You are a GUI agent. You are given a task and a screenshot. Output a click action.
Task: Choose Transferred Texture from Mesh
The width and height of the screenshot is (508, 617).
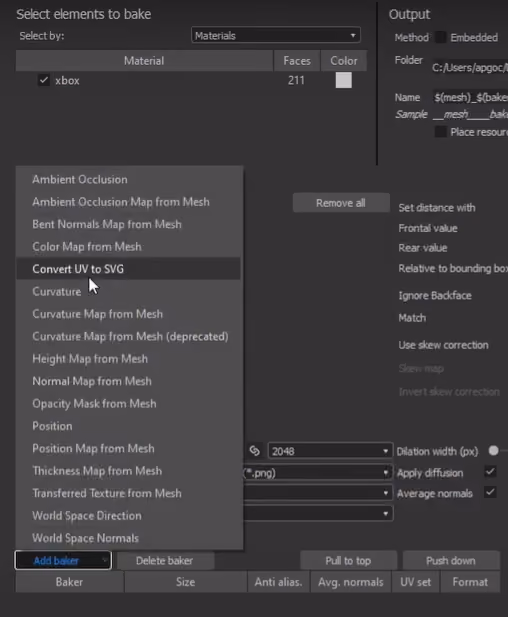(128, 493)
